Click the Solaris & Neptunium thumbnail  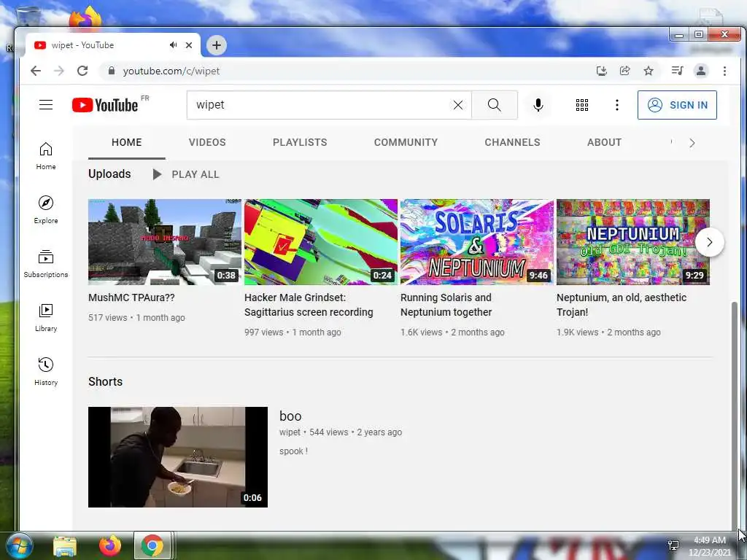click(x=477, y=242)
